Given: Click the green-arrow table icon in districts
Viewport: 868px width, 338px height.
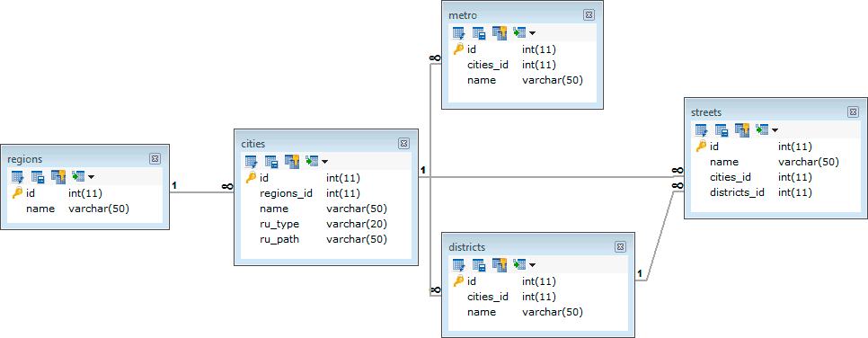Looking at the screenshot, I should tap(519, 264).
